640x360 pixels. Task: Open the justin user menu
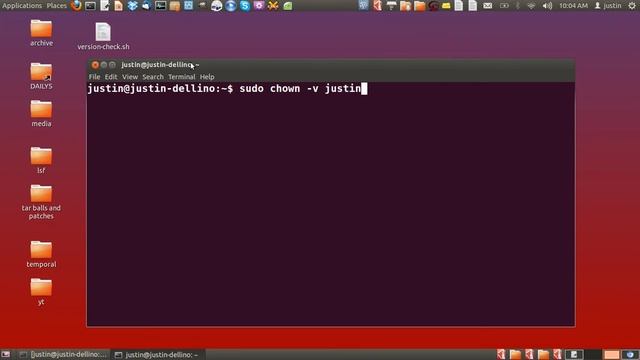tap(608, 6)
